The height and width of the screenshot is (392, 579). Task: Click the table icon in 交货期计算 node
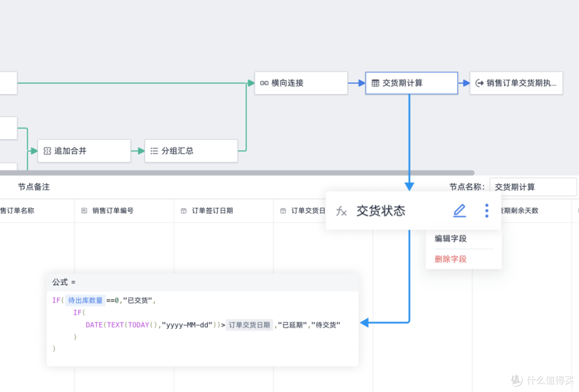[x=375, y=83]
